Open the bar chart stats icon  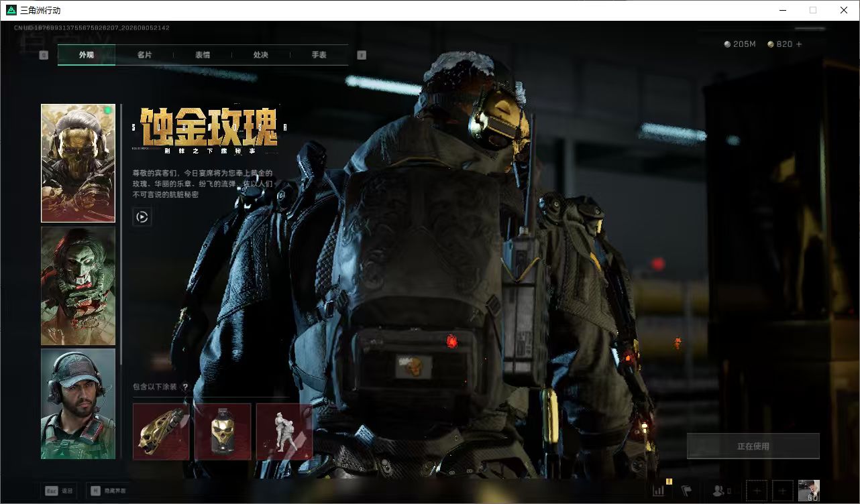point(659,491)
